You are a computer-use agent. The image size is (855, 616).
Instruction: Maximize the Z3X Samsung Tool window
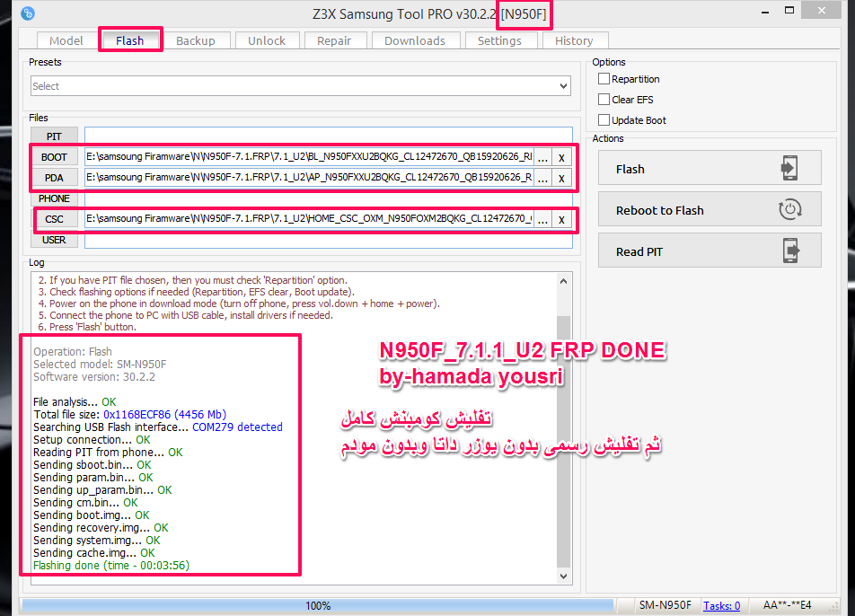point(789,11)
